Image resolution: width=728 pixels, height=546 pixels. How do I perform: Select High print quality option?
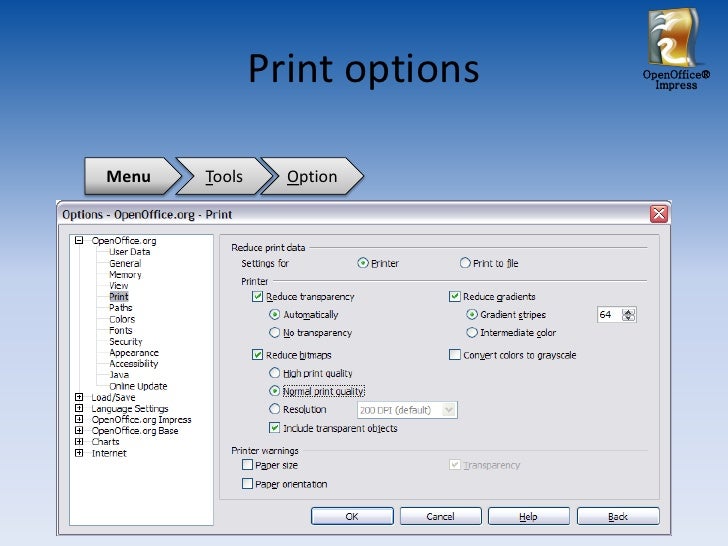coord(274,373)
